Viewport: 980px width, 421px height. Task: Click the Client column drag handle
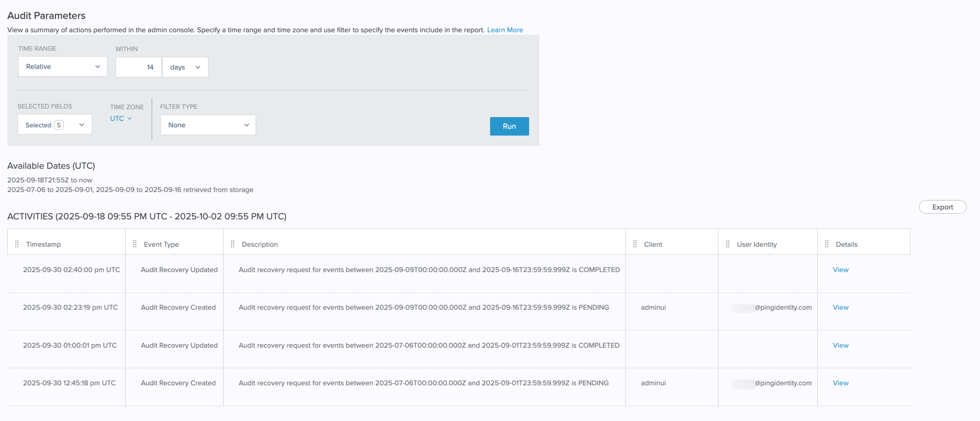[x=635, y=244]
